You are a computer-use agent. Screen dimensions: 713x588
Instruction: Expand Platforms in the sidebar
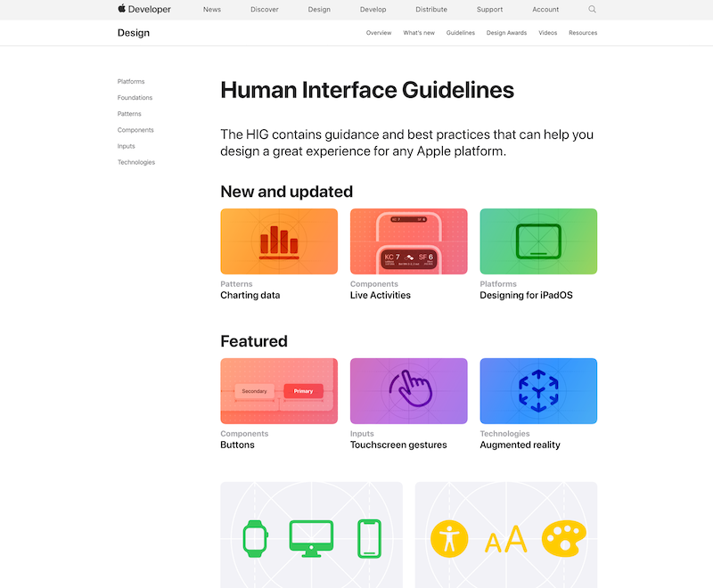pyautogui.click(x=131, y=82)
